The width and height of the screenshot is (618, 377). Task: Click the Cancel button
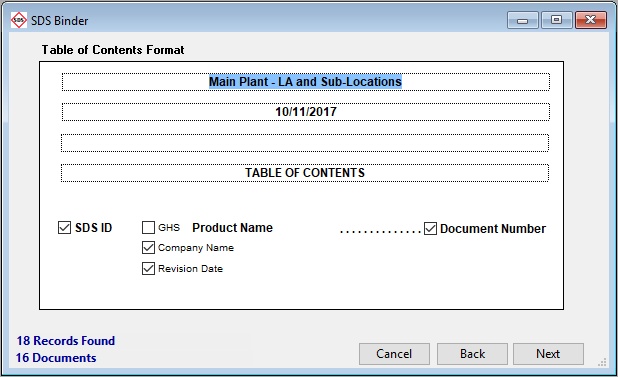[x=394, y=354]
